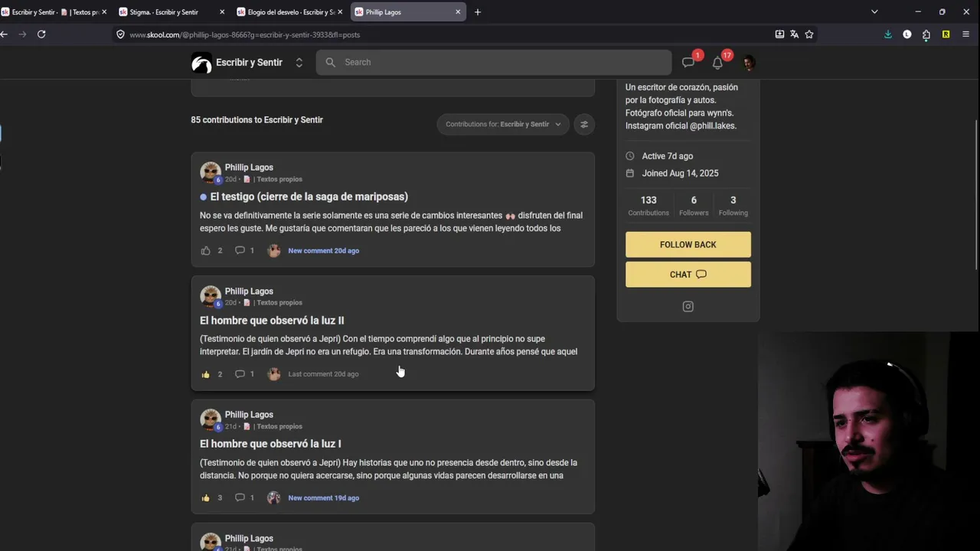Viewport: 980px width, 551px height.
Task: Go forward in browser history
Action: 22,34
